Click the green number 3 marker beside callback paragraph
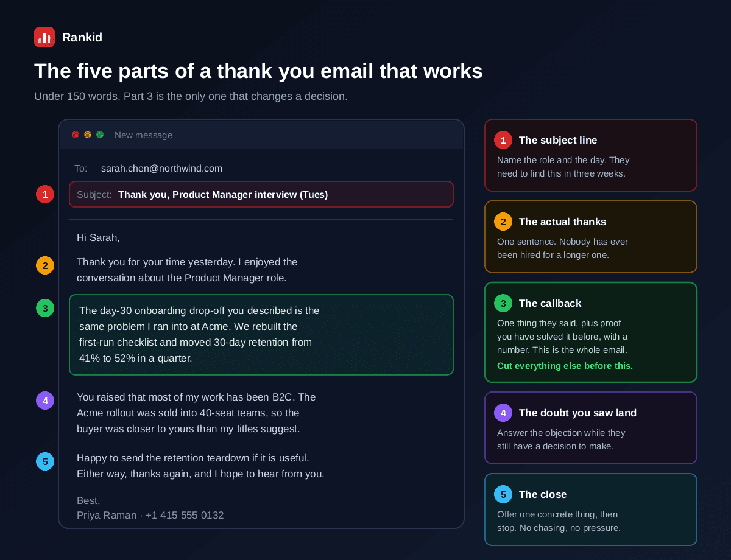Viewport: 731px width, 560px height. (45, 308)
